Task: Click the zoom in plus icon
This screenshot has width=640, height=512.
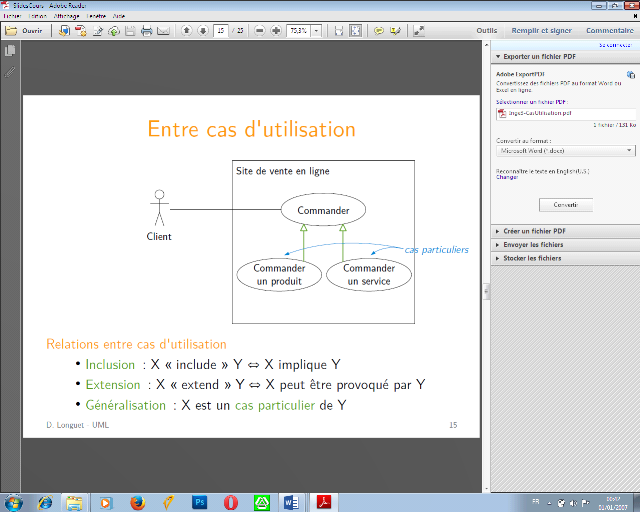Action: pos(276,31)
